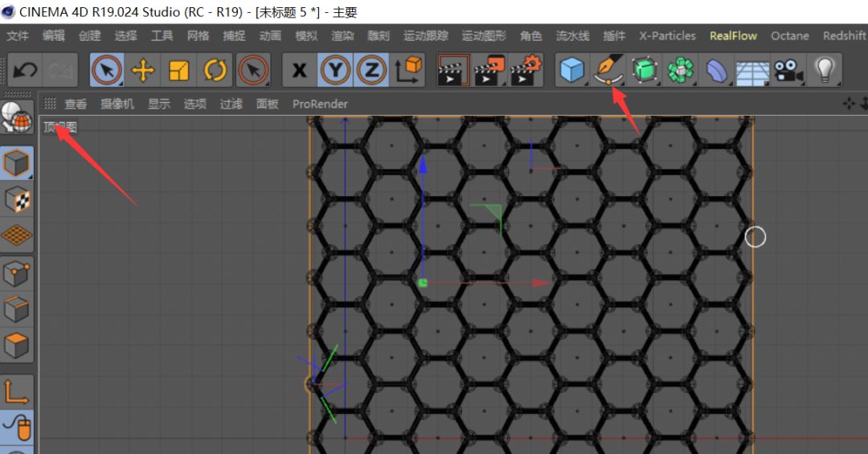868x454 pixels.
Task: Switch to Points mode
Action: pos(17,273)
